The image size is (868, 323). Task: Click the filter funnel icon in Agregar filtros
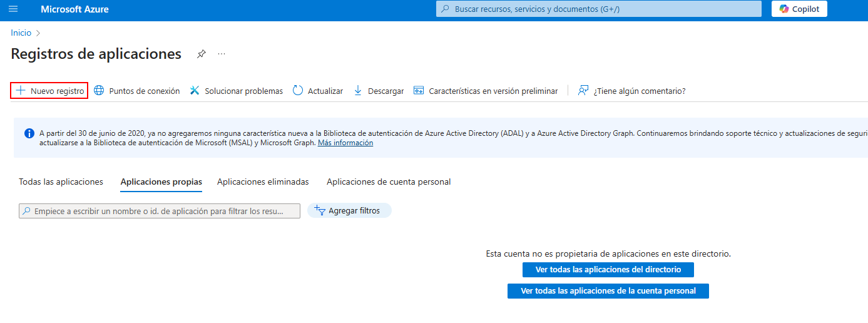pyautogui.click(x=320, y=211)
